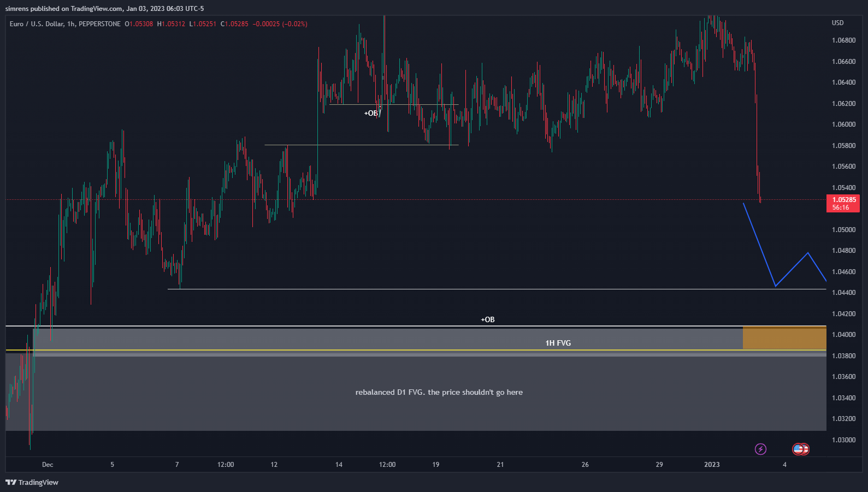The height and width of the screenshot is (492, 868).
Task: Click the '26' date label on the time axis
Action: pos(585,465)
